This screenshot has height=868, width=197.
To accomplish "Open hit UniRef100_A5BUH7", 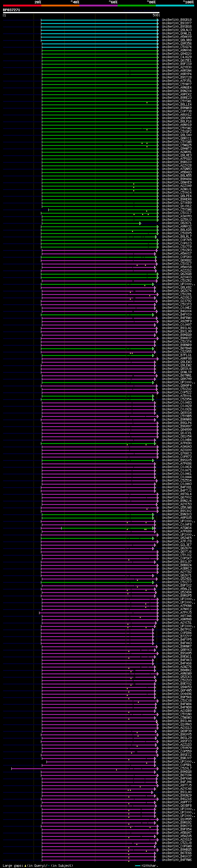I will (x=177, y=833).
